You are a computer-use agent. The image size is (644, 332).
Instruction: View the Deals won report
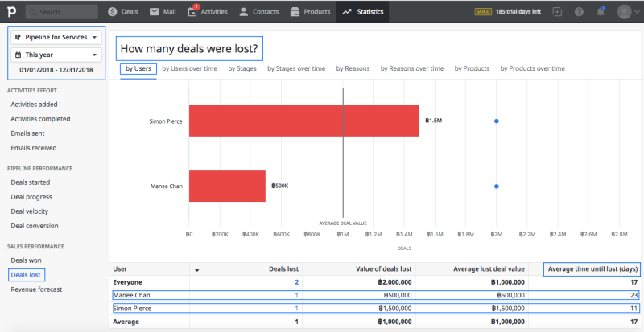[x=26, y=260]
